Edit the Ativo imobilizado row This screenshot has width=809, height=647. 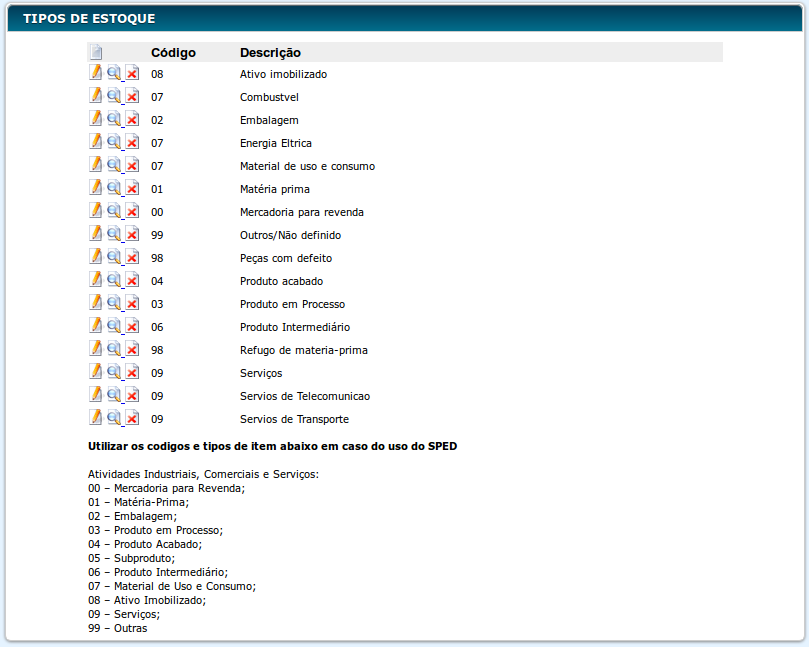point(96,73)
